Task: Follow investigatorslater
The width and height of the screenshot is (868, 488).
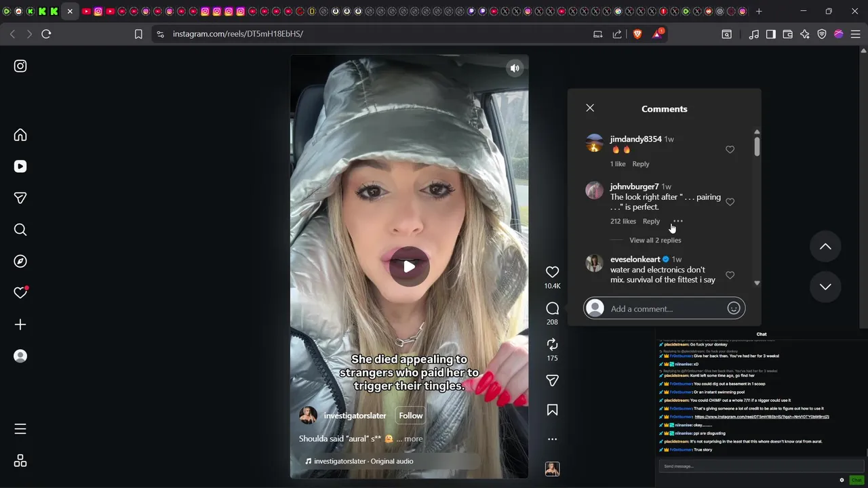Action: coord(410,415)
